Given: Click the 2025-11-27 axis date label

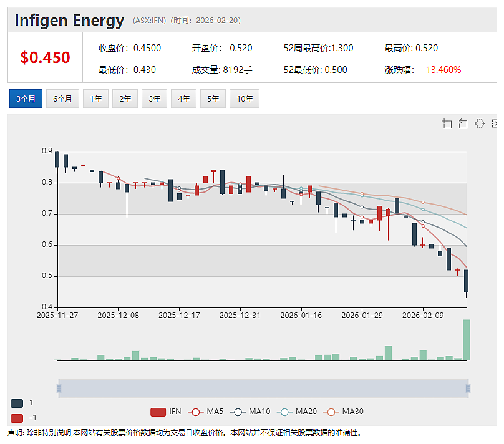Looking at the screenshot, I should tap(57, 316).
